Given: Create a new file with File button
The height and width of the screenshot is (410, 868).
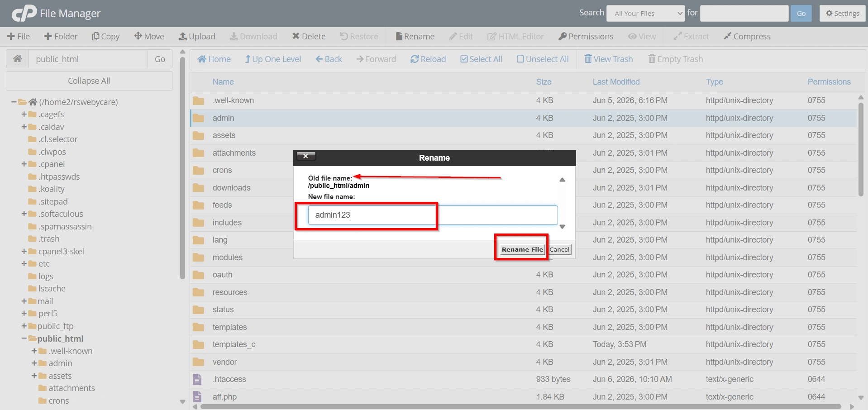Looking at the screenshot, I should click(19, 36).
